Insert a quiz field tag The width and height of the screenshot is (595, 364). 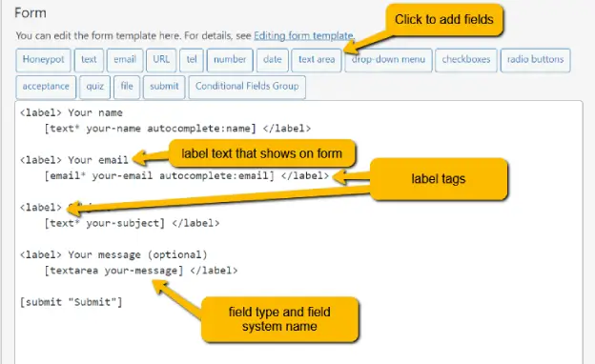coord(94,87)
